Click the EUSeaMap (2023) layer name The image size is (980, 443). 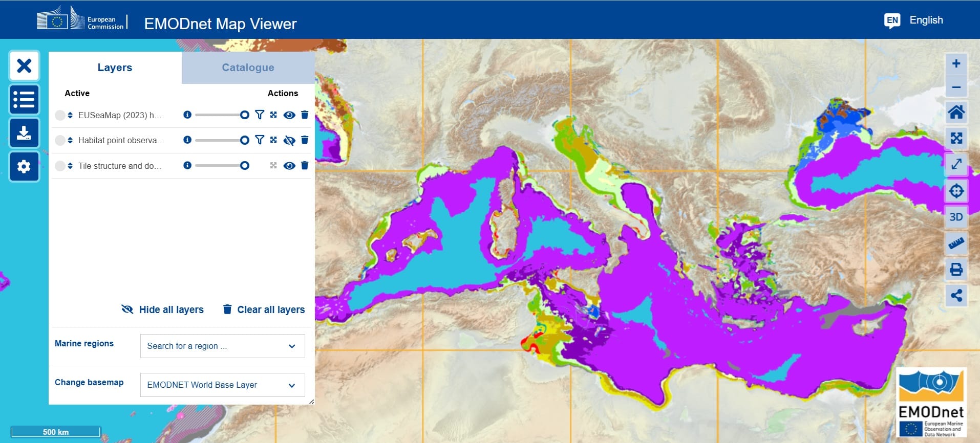120,115
